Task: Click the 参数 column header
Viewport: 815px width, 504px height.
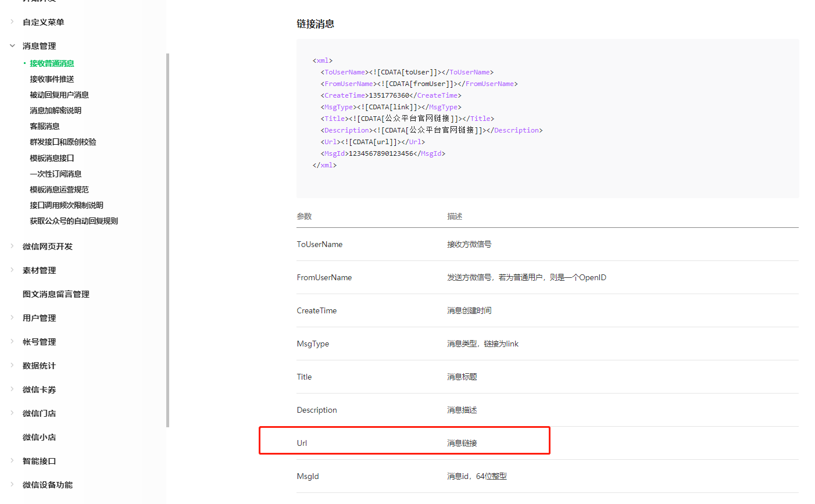Action: [304, 216]
